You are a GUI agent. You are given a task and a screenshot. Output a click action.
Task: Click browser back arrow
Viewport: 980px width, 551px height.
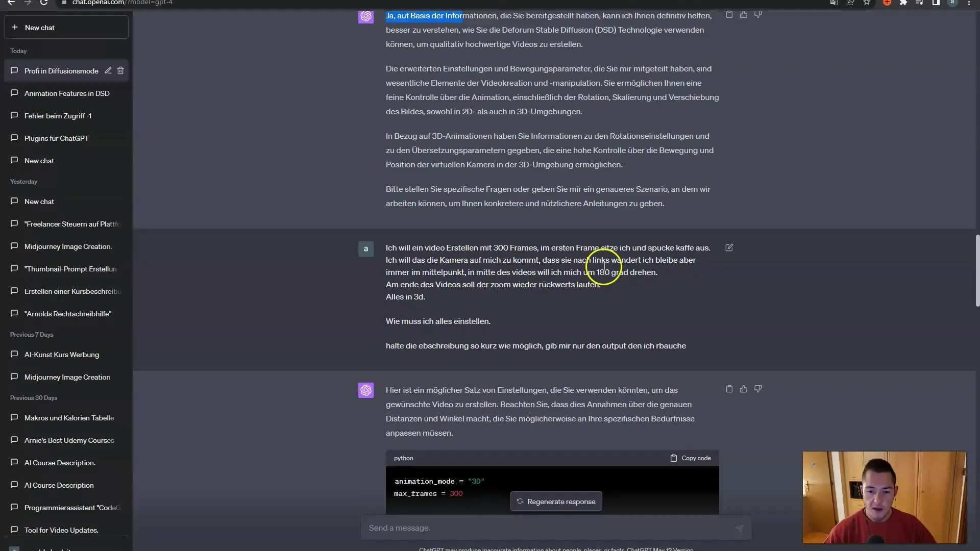(x=11, y=3)
